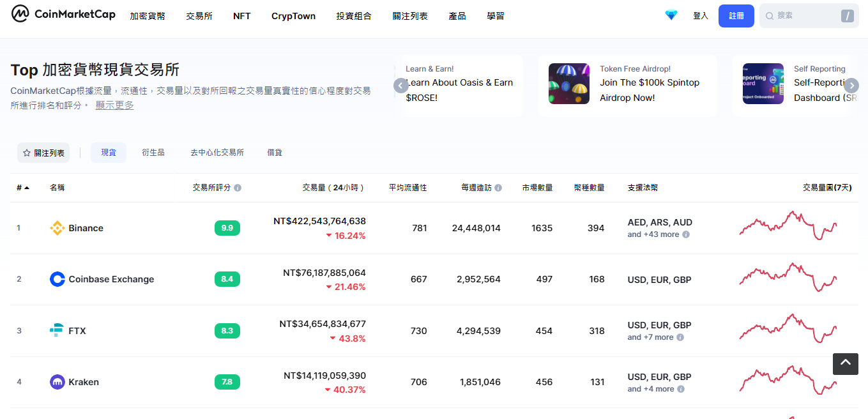Click the scroll-to-top arrow button
The image size is (868, 419).
tap(845, 363)
